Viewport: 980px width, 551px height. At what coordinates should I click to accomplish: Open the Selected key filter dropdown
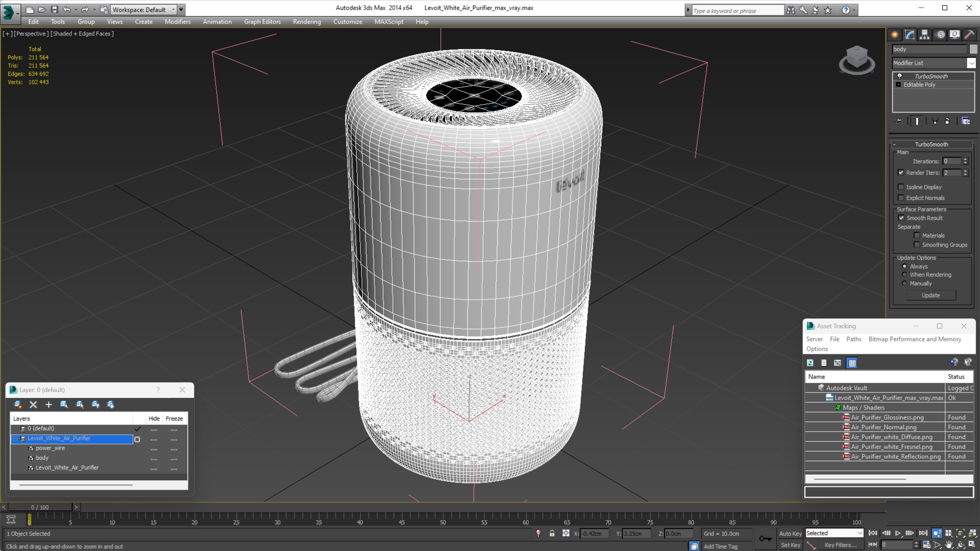(834, 533)
